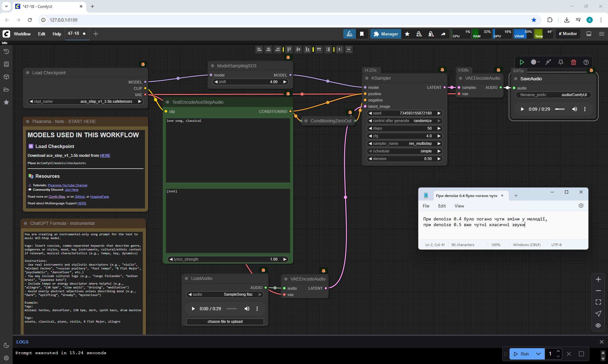Toggle link visibility with the eye icon
Viewport: 608px width, 364px height.
[x=598, y=325]
